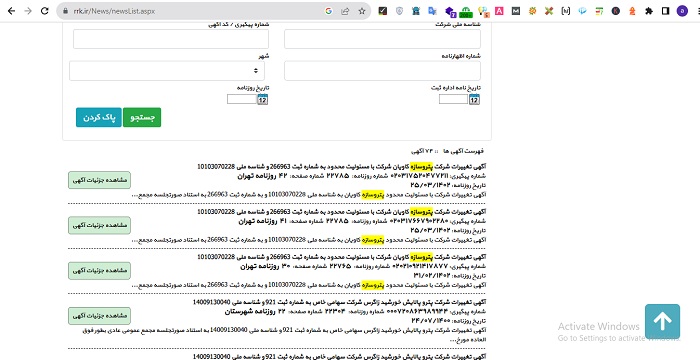Focus the شناسه ملی شرکت input field
Viewport: 700px width, 360px height.
point(383,39)
